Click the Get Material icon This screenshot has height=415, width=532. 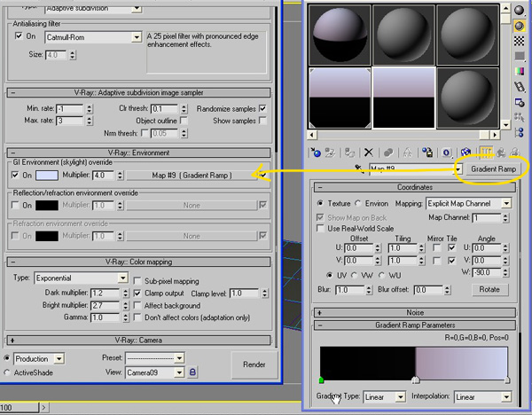coord(316,153)
